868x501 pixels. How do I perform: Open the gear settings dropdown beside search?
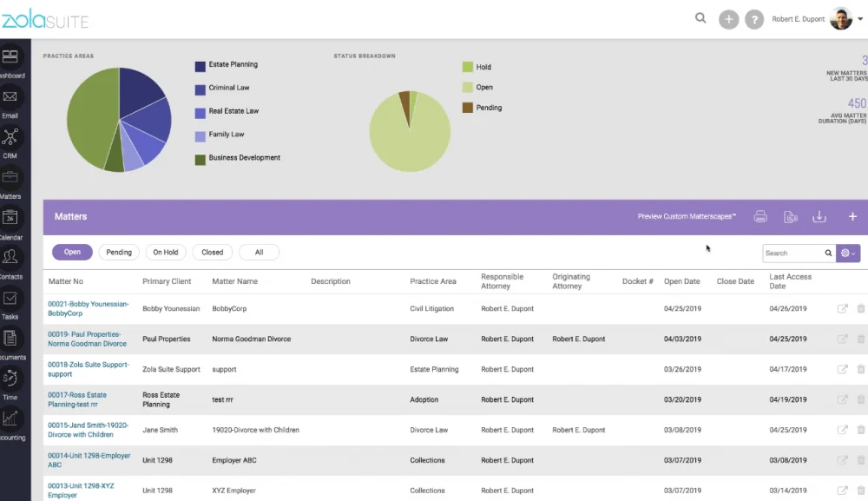coord(848,253)
